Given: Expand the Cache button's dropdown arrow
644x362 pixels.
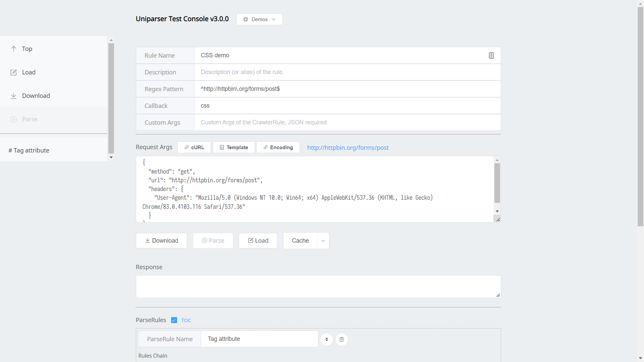Looking at the screenshot, I should [323, 241].
